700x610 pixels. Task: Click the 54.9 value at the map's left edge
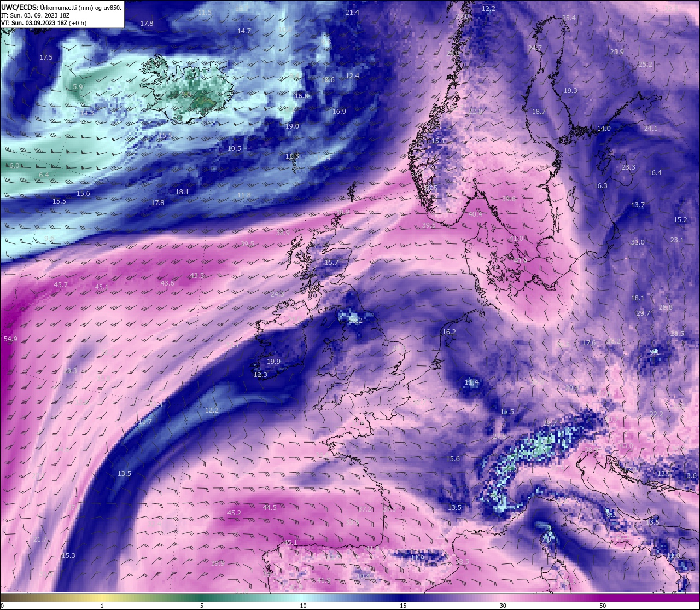10,339
